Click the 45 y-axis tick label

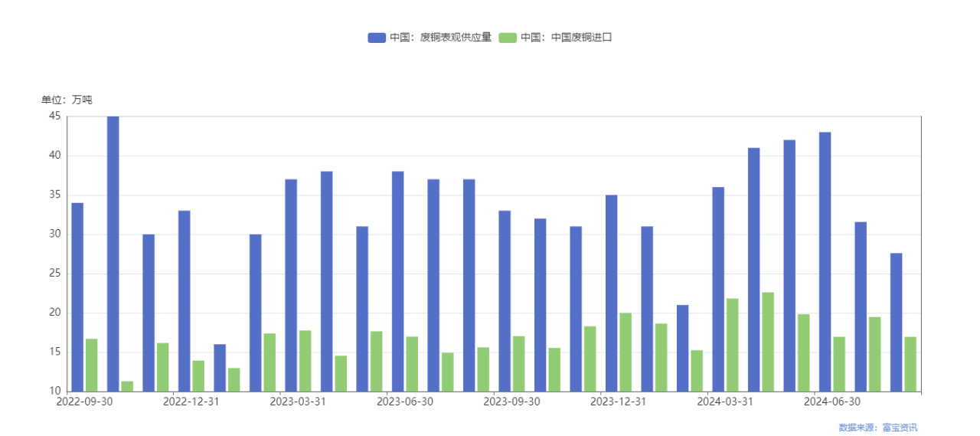54,116
